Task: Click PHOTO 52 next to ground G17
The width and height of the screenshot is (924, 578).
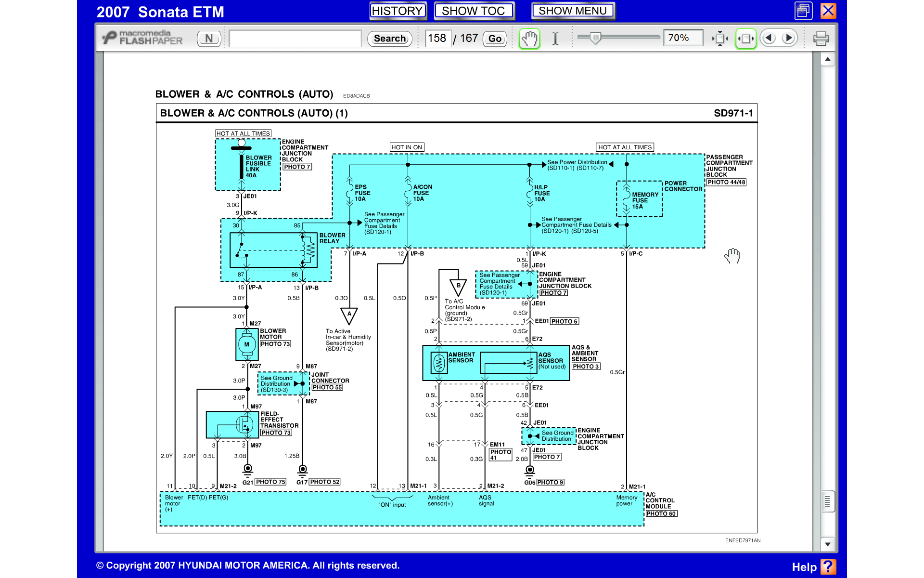Action: pyautogui.click(x=324, y=482)
